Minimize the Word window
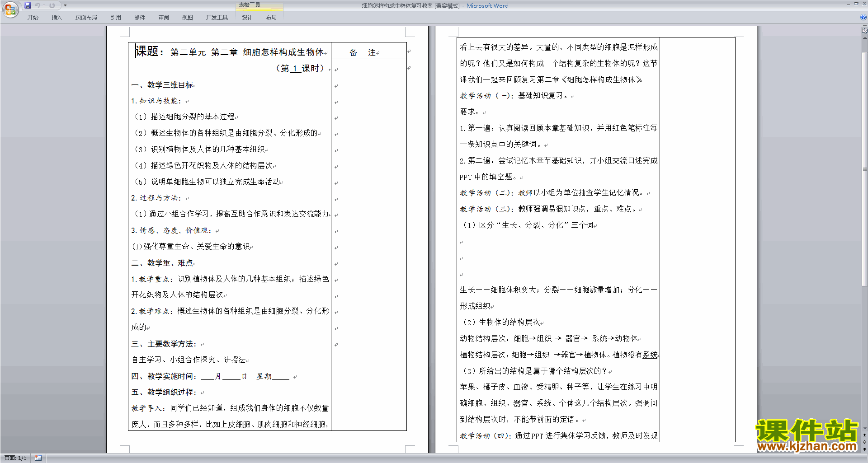 (848, 4)
